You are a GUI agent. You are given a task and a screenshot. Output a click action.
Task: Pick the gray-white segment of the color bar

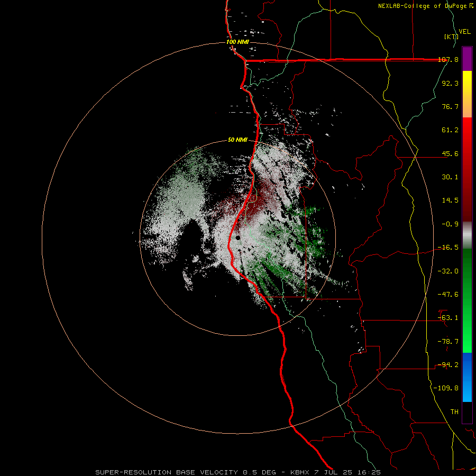467,235
